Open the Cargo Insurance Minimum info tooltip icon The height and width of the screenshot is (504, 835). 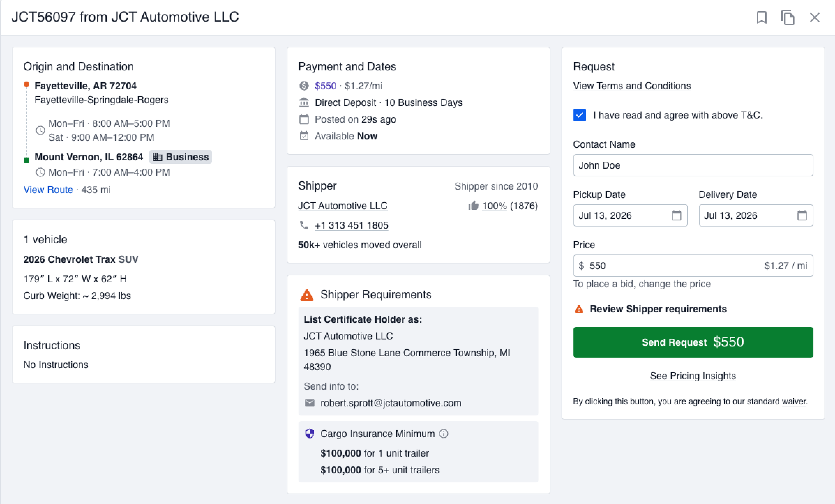tap(444, 434)
